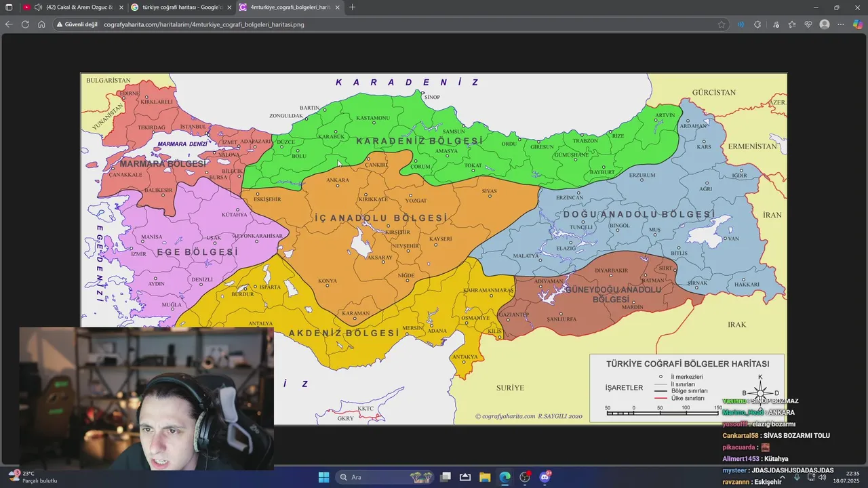Close the türkiye coğrafi haritası tab
The height and width of the screenshot is (488, 868).
[x=229, y=7]
